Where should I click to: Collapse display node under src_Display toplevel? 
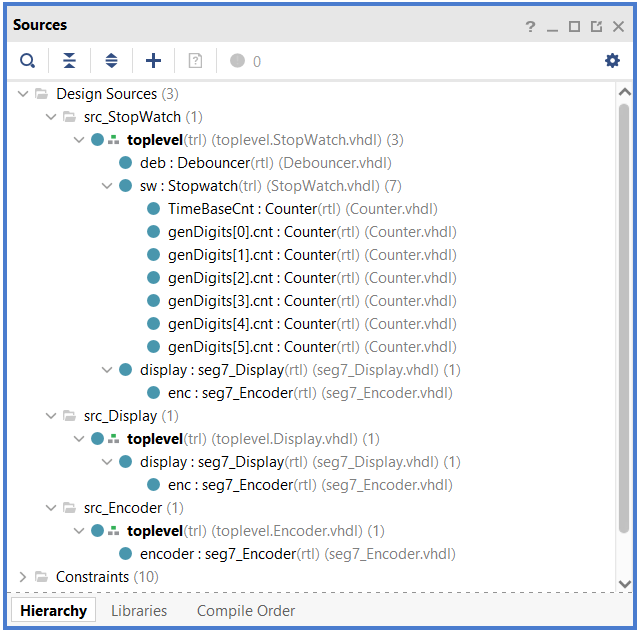point(107,462)
